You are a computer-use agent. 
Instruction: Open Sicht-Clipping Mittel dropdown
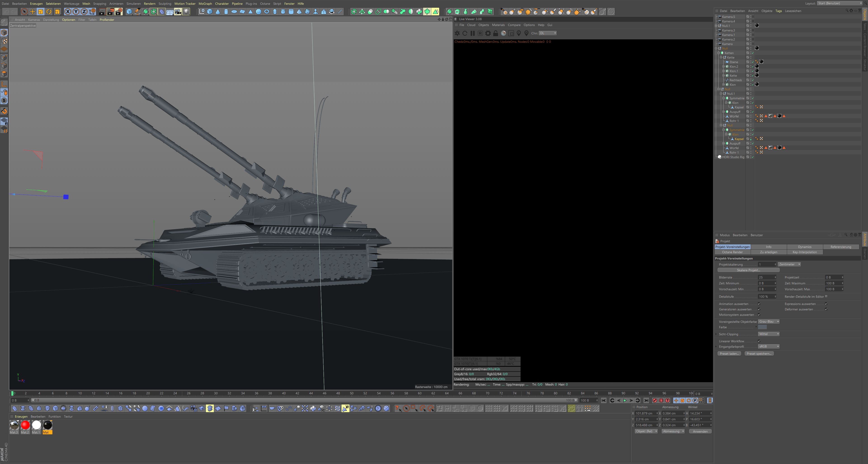(769, 334)
